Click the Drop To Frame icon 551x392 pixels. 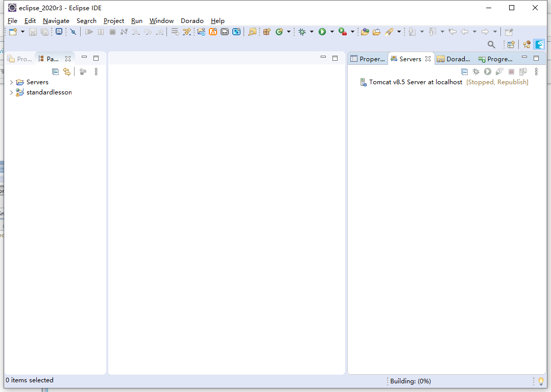click(175, 32)
